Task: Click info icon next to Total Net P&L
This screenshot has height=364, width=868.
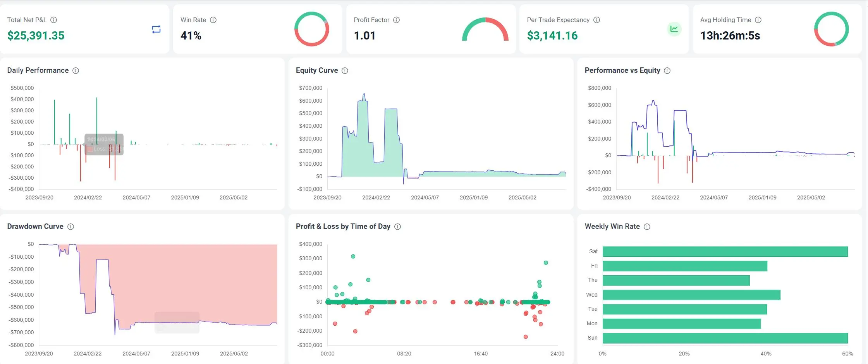Action: [54, 20]
